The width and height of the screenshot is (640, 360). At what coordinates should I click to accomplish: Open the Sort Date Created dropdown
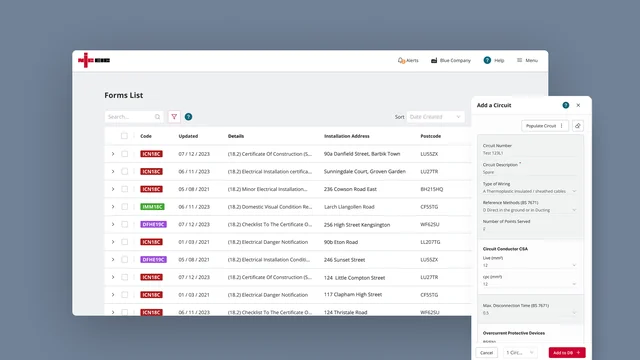[435, 117]
